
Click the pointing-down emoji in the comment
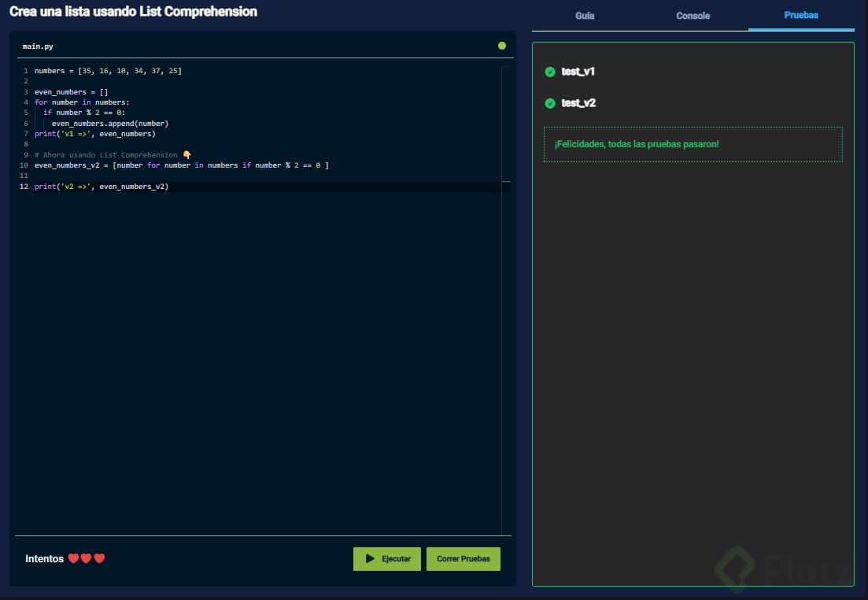coord(187,154)
